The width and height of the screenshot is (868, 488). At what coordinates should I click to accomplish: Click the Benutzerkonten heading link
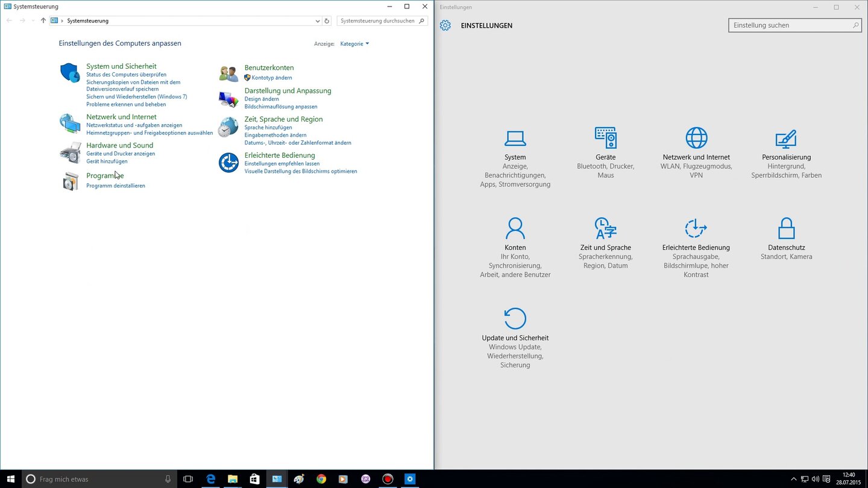click(269, 67)
